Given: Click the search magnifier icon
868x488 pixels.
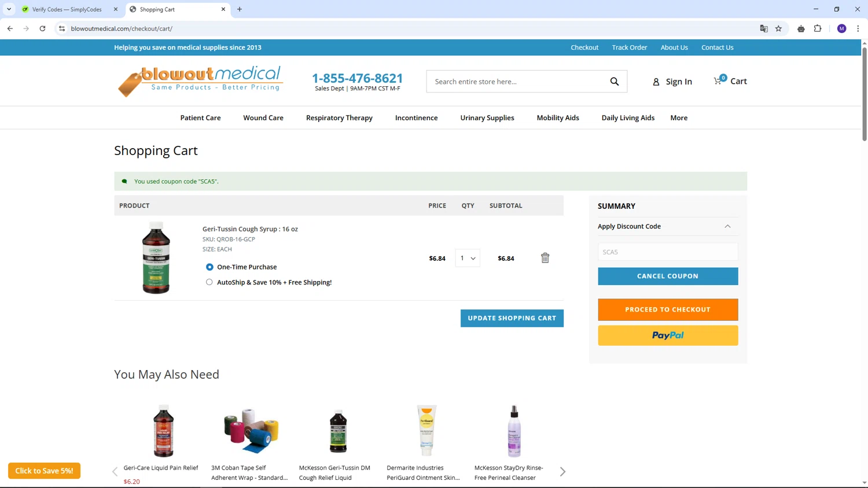Looking at the screenshot, I should pyautogui.click(x=615, y=82).
